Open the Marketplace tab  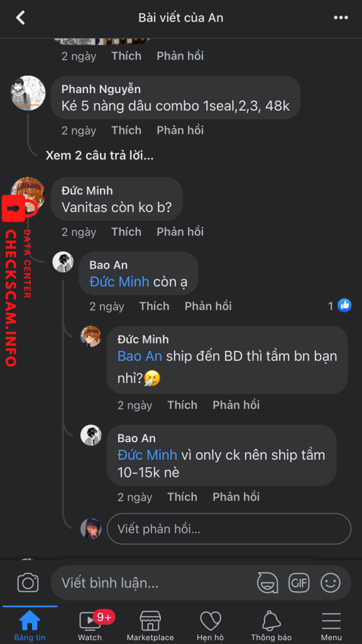click(x=150, y=626)
